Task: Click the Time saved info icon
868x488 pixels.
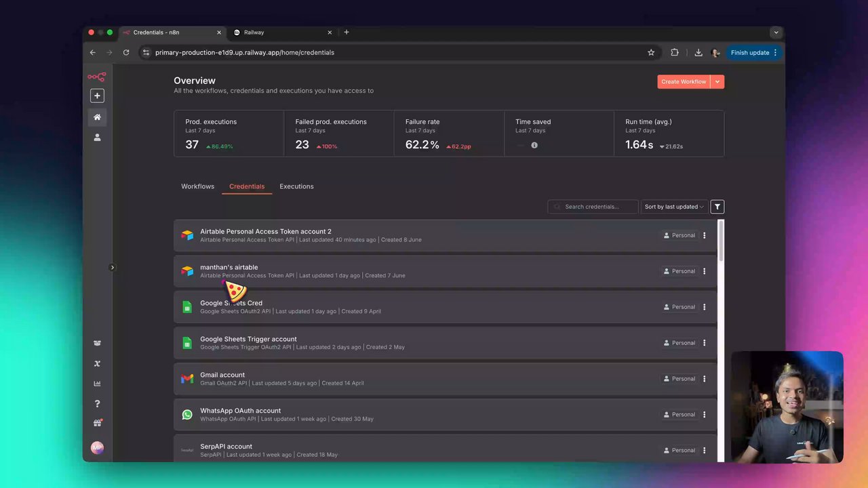Action: [x=534, y=145]
